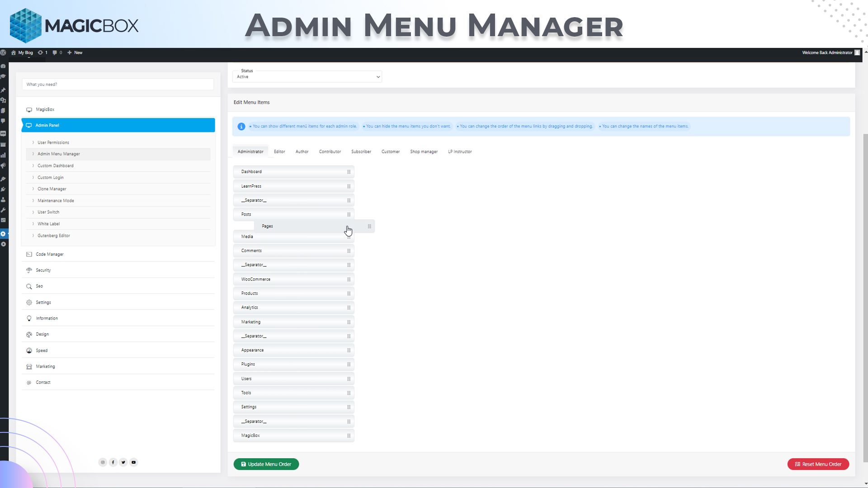The width and height of the screenshot is (868, 488).
Task: Click the WordPress logo in the admin bar
Action: (x=3, y=53)
